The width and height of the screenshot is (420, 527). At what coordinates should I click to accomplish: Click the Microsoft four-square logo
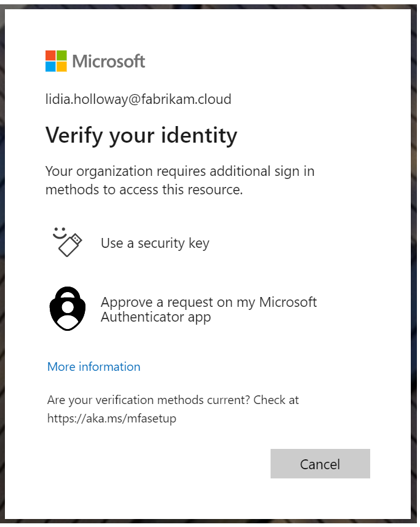click(x=56, y=61)
